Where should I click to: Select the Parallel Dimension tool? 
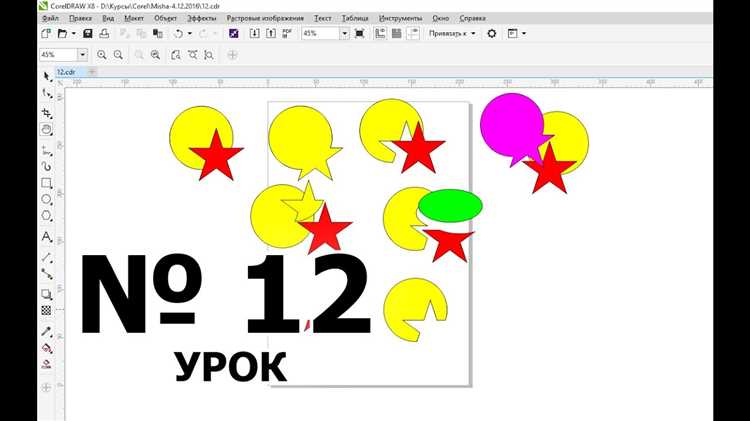(46, 257)
